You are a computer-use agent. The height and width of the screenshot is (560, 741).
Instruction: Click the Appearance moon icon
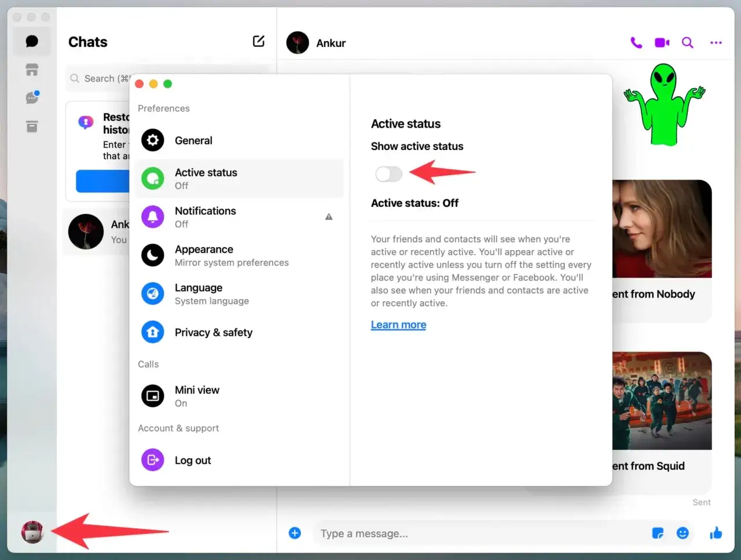(153, 255)
